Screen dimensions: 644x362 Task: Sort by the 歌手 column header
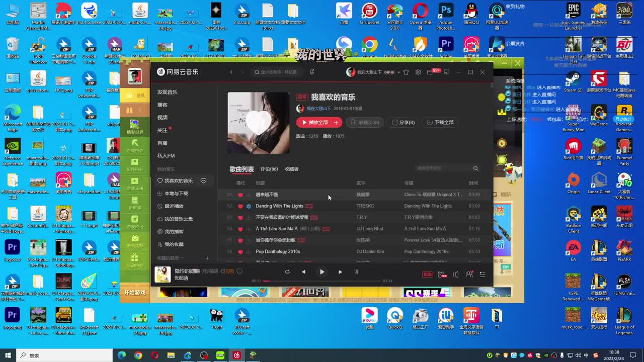pos(361,183)
